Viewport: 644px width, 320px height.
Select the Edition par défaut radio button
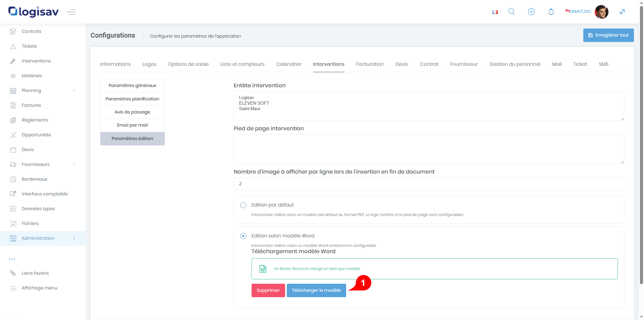(x=243, y=205)
